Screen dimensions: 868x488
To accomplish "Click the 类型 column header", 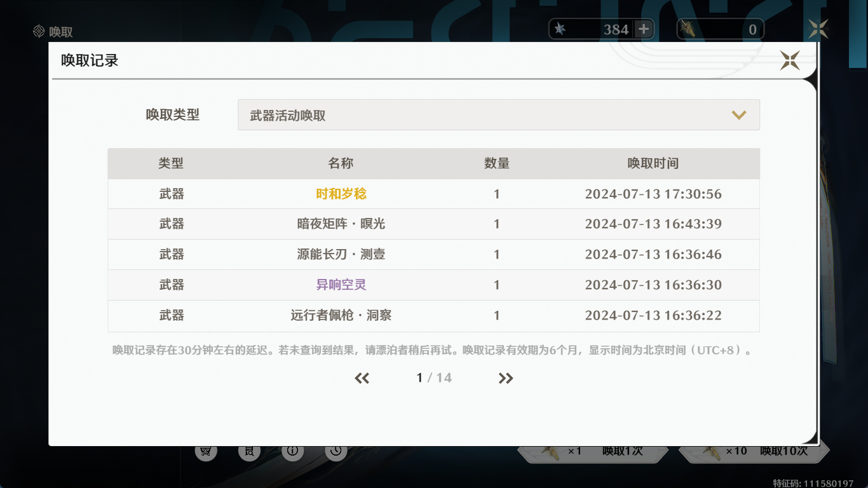I will (x=171, y=163).
